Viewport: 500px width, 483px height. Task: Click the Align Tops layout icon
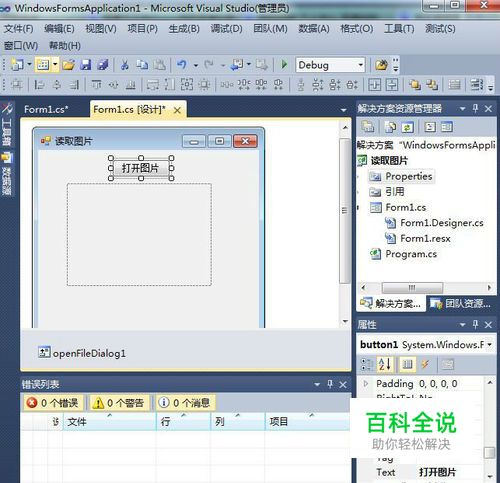pos(96,85)
